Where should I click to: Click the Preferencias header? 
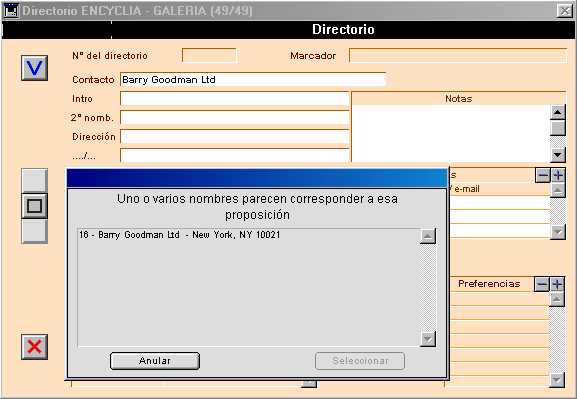coord(489,284)
